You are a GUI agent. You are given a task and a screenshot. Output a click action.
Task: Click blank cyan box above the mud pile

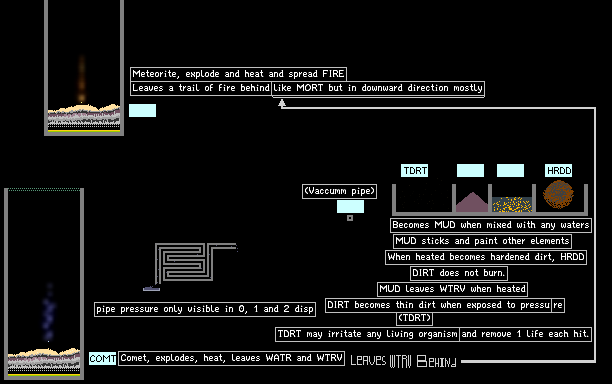[x=470, y=171]
